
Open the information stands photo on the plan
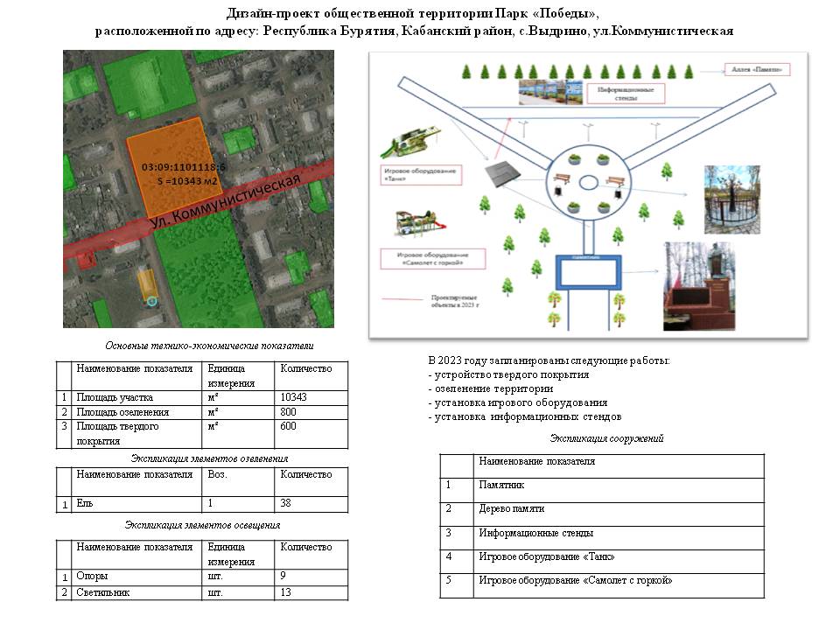coord(550,92)
